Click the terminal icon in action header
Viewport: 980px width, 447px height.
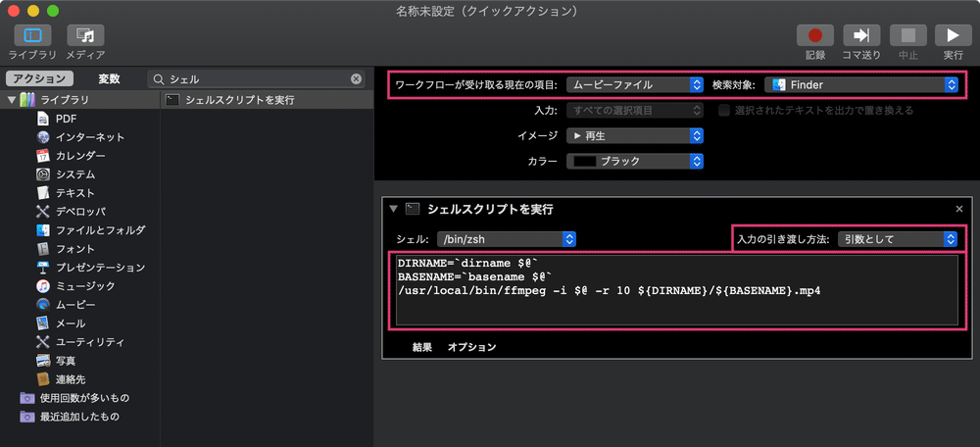coord(413,210)
